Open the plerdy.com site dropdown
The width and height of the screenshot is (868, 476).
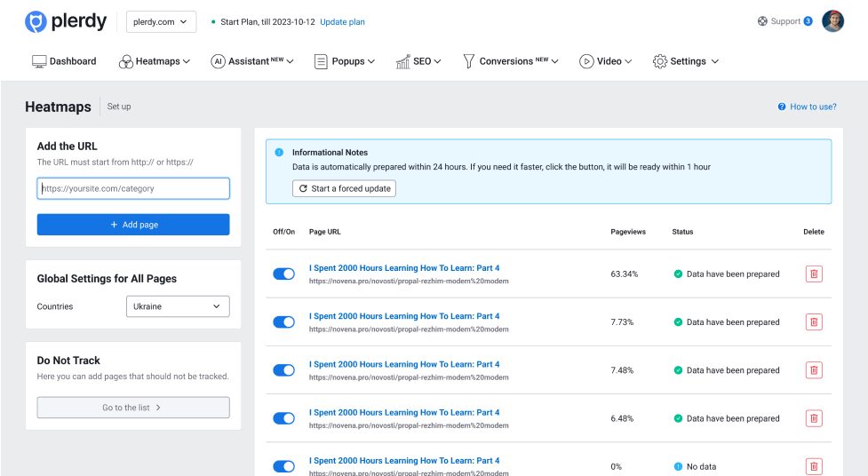[162, 22]
